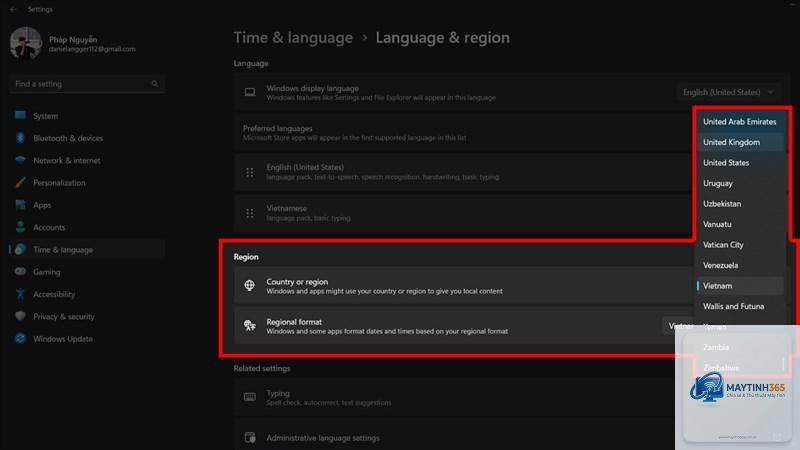
Task: Select the Vietnamese language row
Action: coord(463,213)
